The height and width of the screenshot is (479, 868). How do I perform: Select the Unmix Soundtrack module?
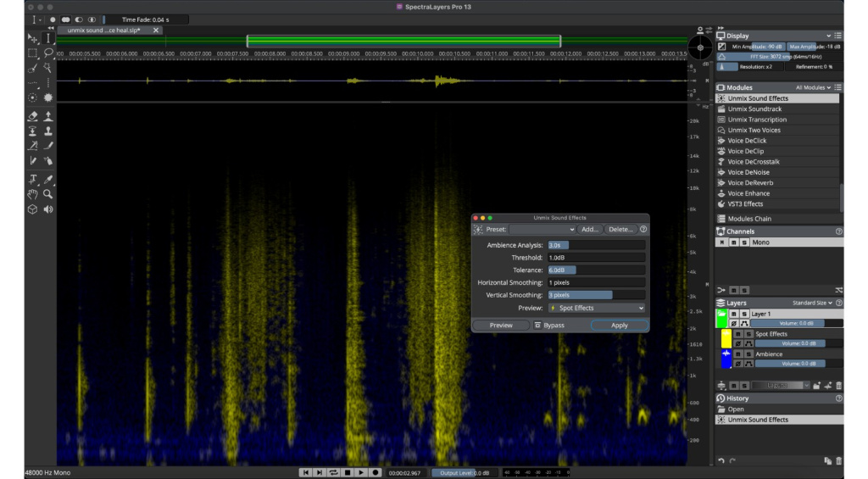[778, 109]
